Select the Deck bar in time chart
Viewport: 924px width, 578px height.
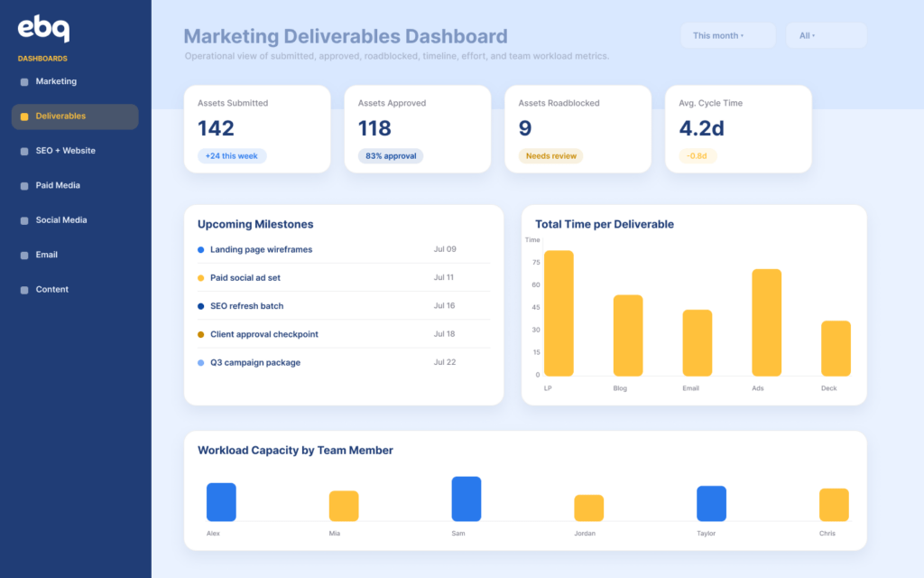pos(836,349)
